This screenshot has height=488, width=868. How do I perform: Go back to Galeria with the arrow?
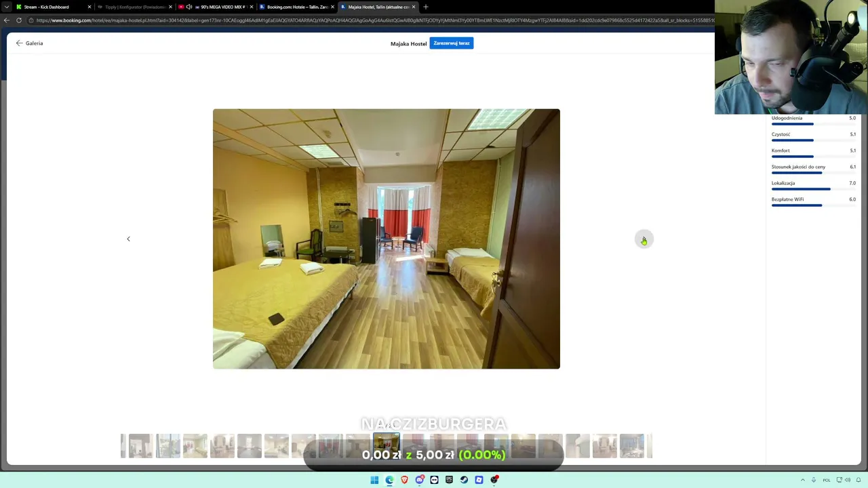click(20, 43)
